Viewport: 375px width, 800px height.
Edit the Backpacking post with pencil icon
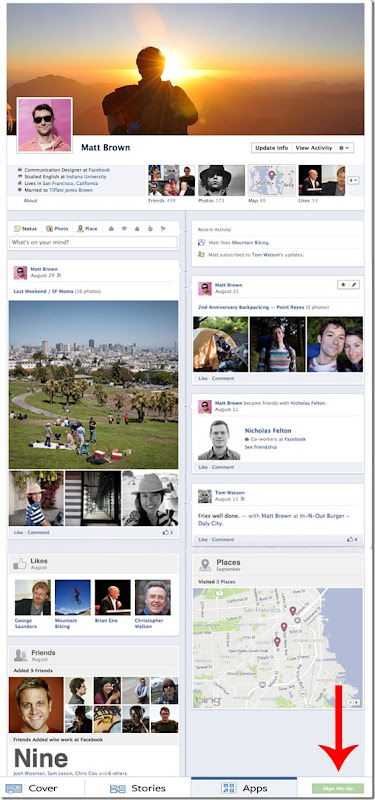pos(354,285)
